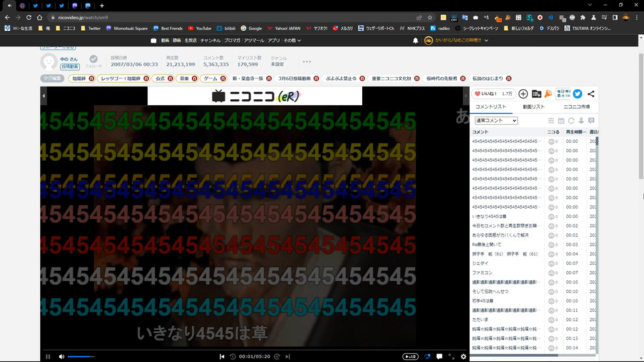The image size is (644, 362).
Task: Switch to the 動画リスト tab
Action: point(533,107)
